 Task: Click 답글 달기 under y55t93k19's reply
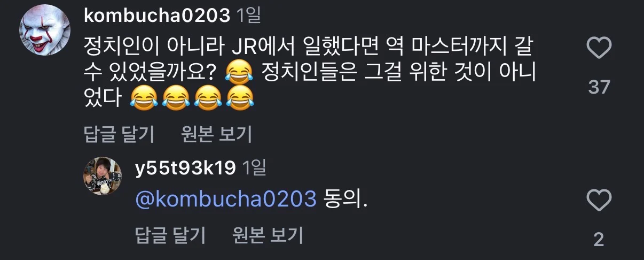[x=170, y=234]
